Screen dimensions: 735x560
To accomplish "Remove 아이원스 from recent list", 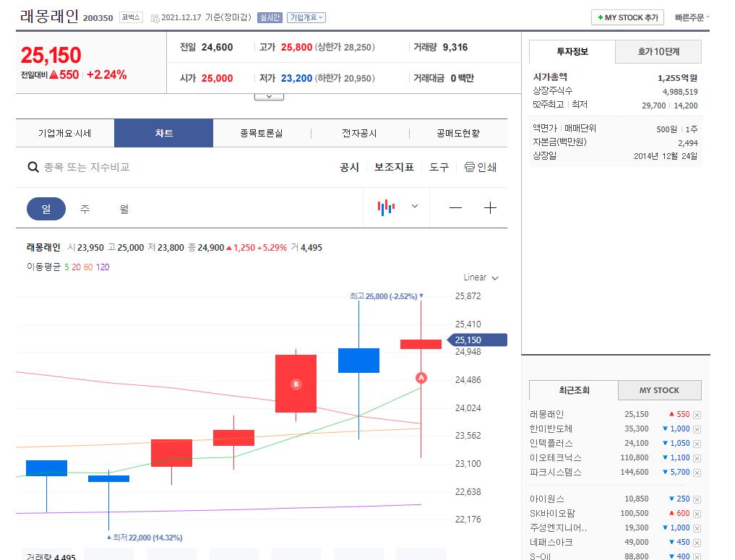I will point(697,499).
